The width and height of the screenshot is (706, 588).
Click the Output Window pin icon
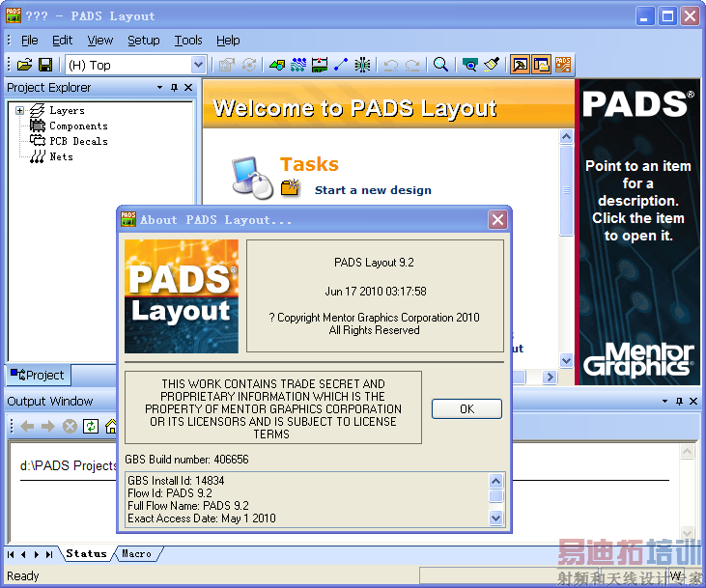[x=679, y=401]
